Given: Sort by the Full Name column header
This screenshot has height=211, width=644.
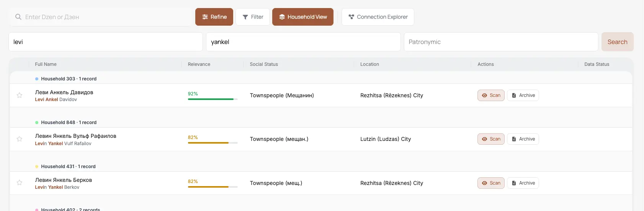Looking at the screenshot, I should [x=46, y=64].
